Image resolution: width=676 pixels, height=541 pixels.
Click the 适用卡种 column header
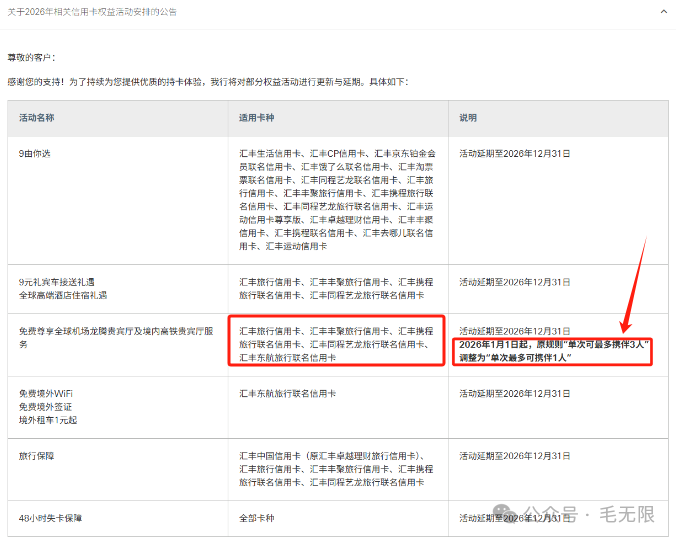(257, 117)
